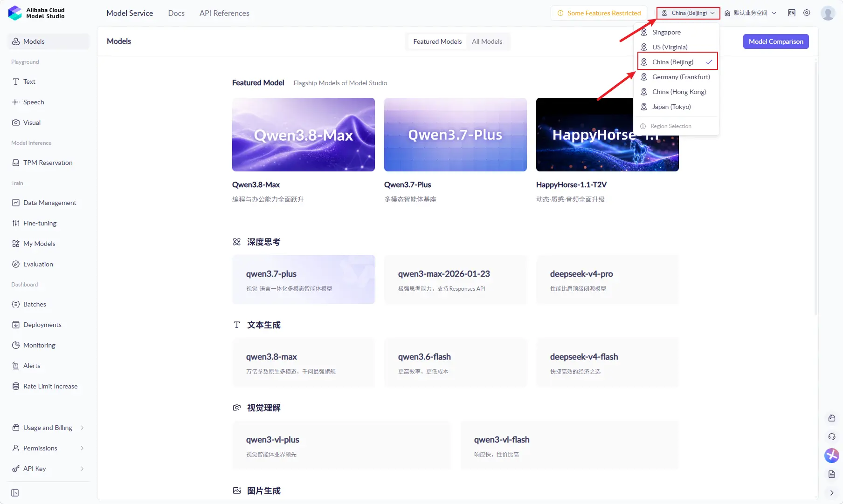Open the 默认业务空间 workspace dropdown
Image resolution: width=843 pixels, height=504 pixels.
tap(750, 13)
